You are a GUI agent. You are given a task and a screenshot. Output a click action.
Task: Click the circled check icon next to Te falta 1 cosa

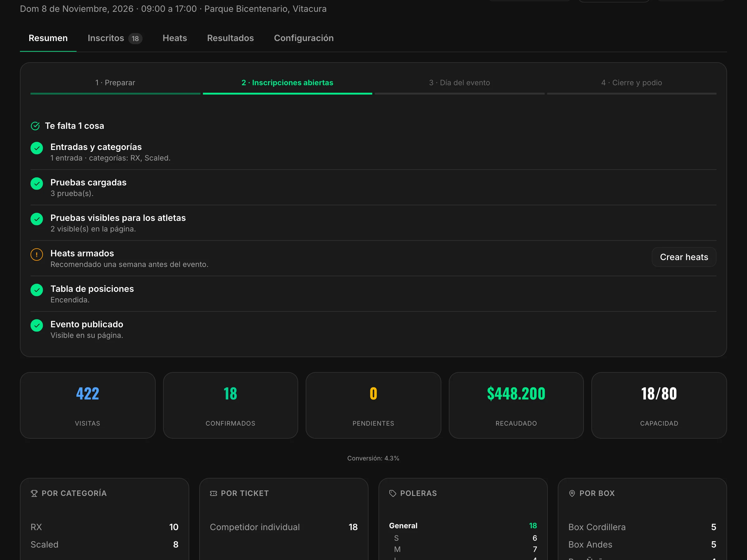point(35,126)
